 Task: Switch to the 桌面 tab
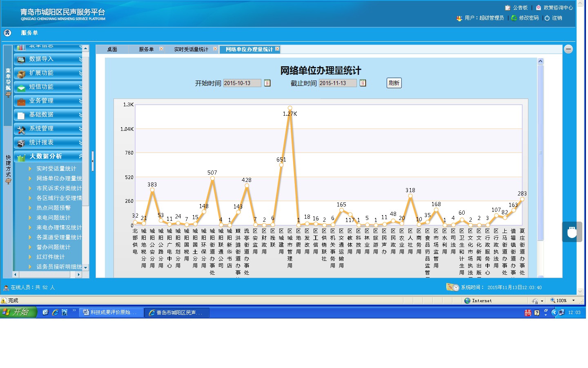(x=112, y=49)
